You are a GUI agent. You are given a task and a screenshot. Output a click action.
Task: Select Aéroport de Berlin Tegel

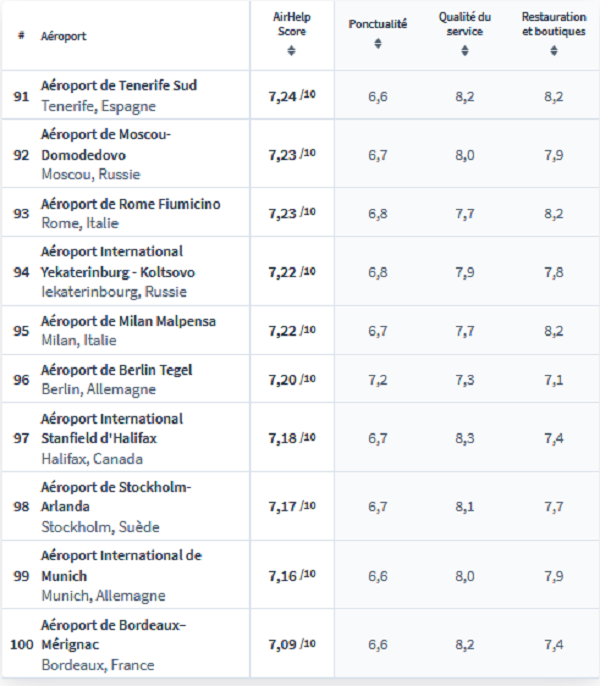(x=116, y=370)
